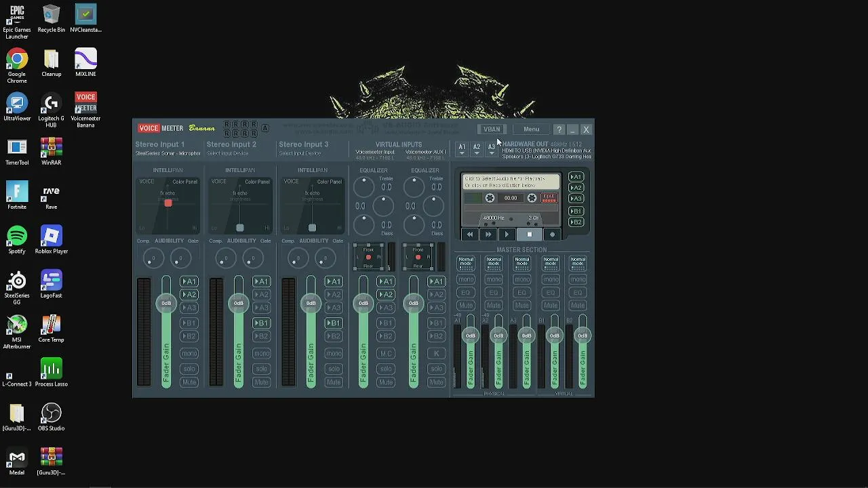Select the Medal desktop icon
The image size is (868, 488).
coord(17,462)
